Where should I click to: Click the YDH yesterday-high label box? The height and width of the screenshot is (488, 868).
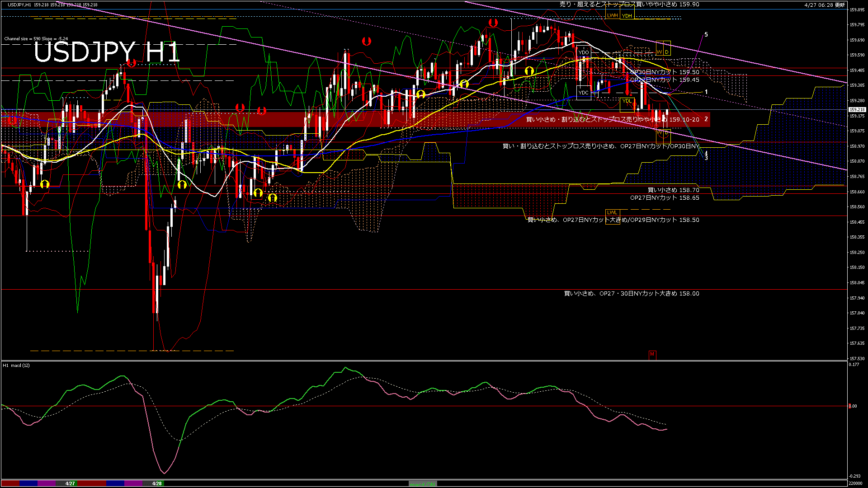click(627, 16)
